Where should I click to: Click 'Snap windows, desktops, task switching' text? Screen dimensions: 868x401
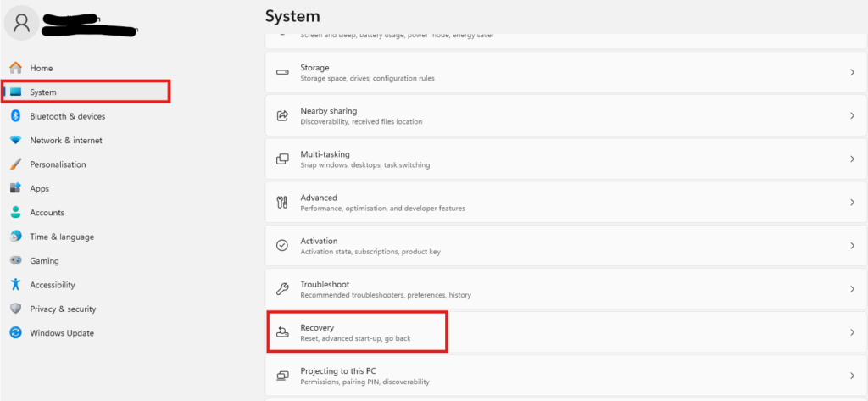tap(365, 165)
